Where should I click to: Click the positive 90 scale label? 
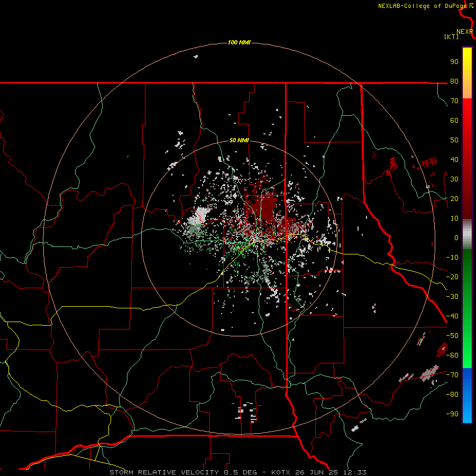coord(454,62)
